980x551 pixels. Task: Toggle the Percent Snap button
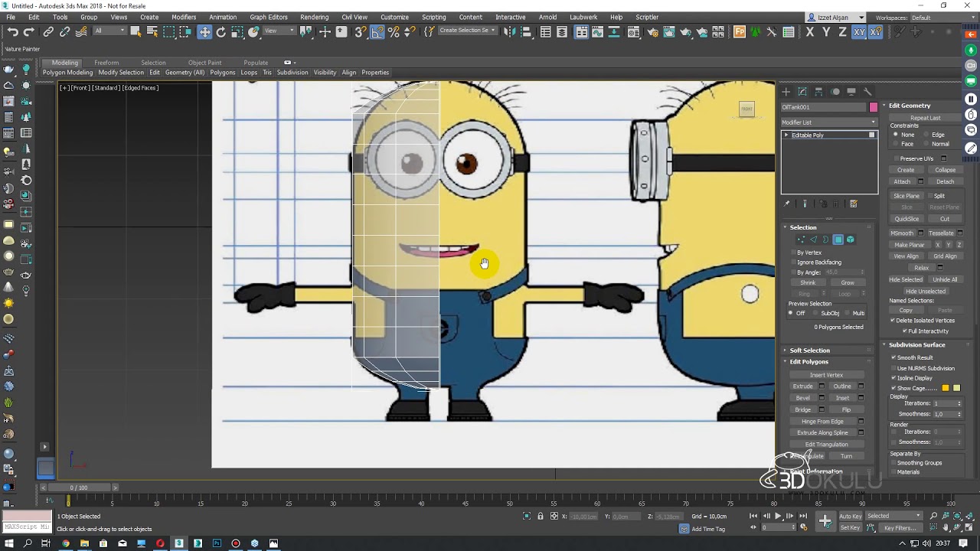tap(394, 31)
